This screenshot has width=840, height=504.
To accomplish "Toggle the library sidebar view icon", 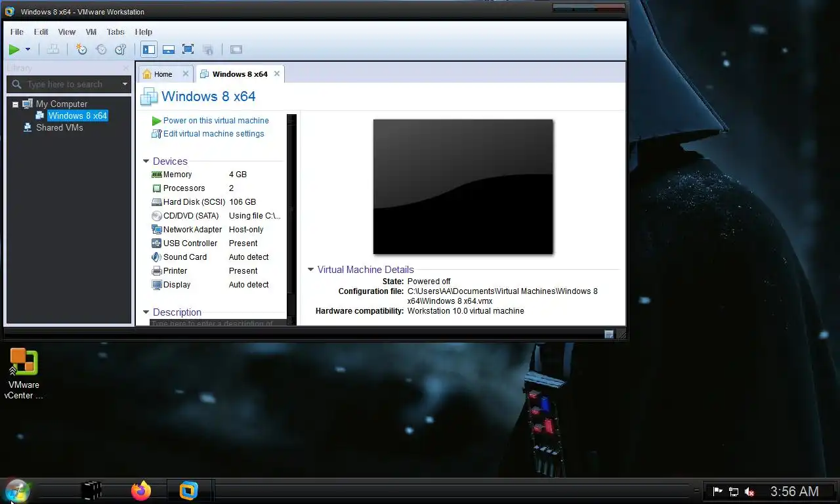I will point(149,49).
